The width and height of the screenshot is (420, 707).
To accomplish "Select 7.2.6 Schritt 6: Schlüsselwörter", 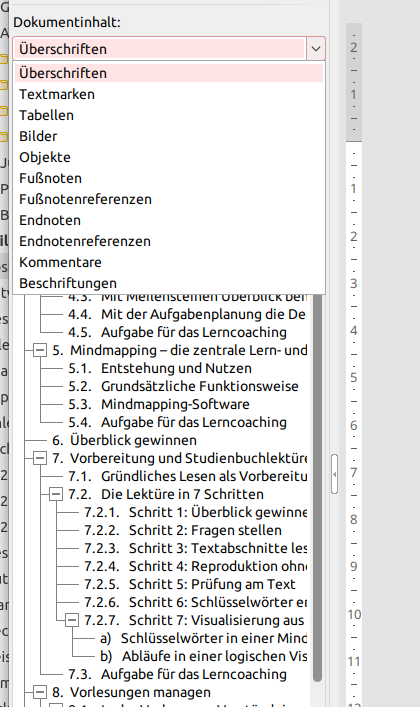I will click(195, 602).
